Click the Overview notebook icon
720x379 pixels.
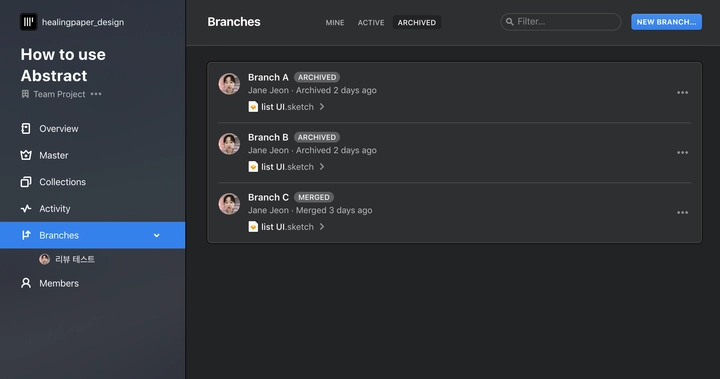coord(26,129)
